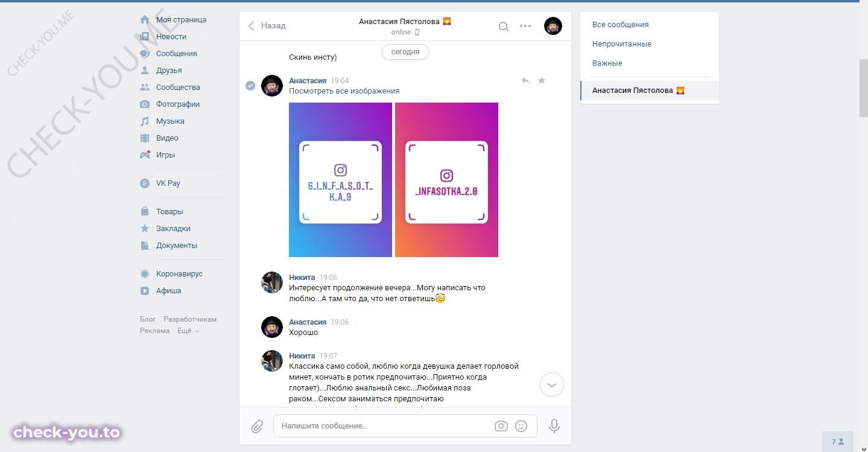Click the Документы file icon
This screenshot has height=452, width=868.
point(145,246)
